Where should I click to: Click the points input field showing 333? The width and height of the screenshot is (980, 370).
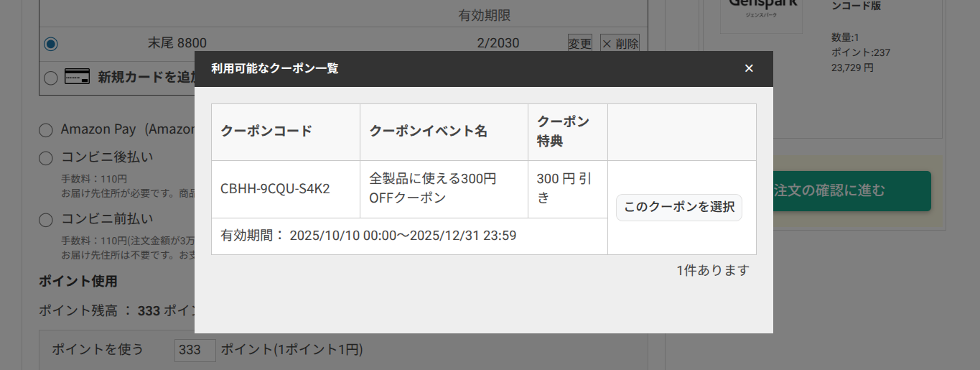point(195,351)
